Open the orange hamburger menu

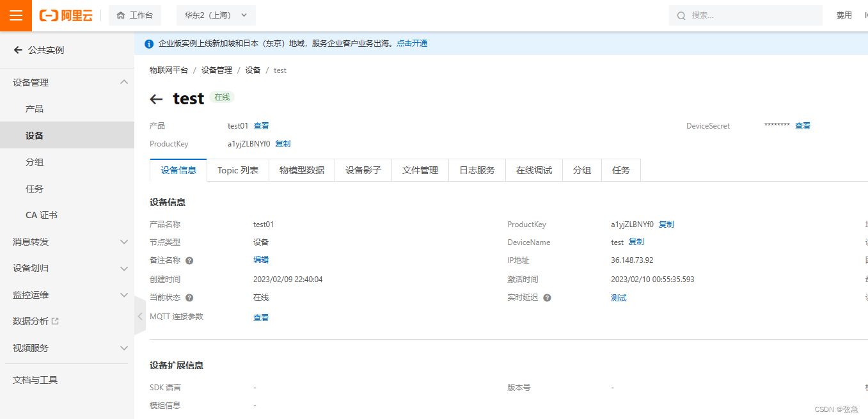16,15
